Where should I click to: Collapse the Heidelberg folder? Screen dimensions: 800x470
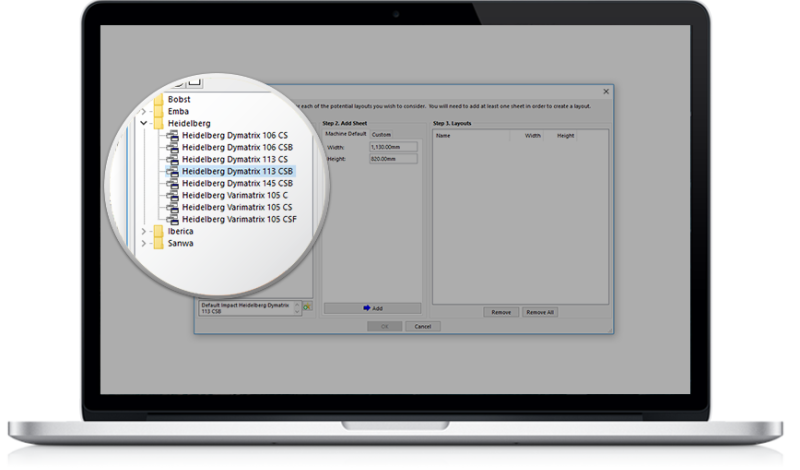pyautogui.click(x=143, y=123)
